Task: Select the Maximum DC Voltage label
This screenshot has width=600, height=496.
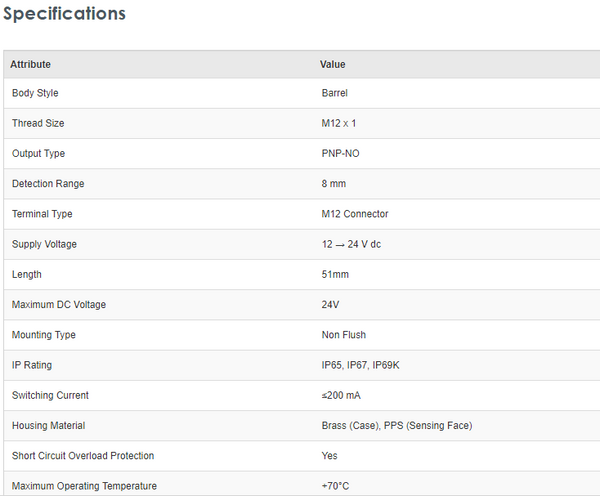Action: point(58,304)
